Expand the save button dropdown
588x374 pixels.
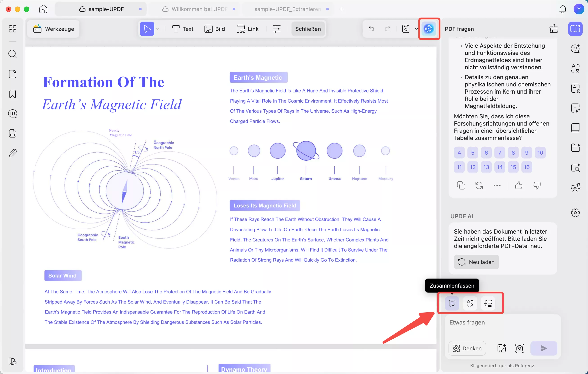pyautogui.click(x=416, y=29)
